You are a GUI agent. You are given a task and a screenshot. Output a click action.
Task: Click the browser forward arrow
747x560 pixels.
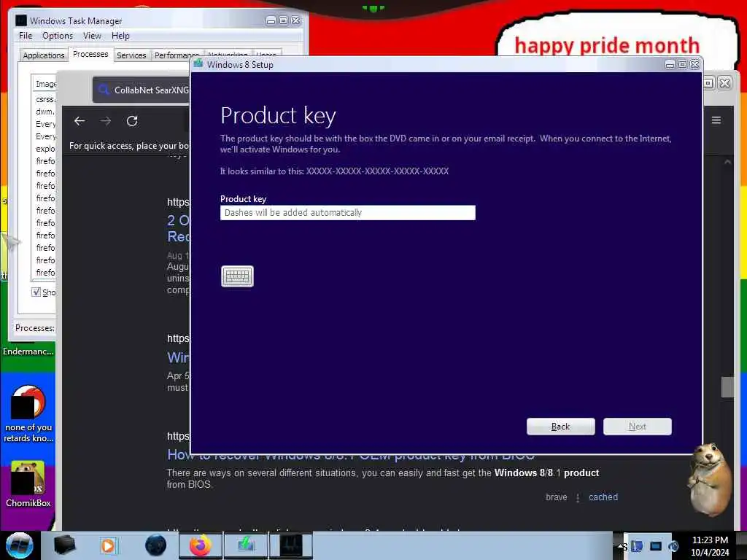pos(106,121)
